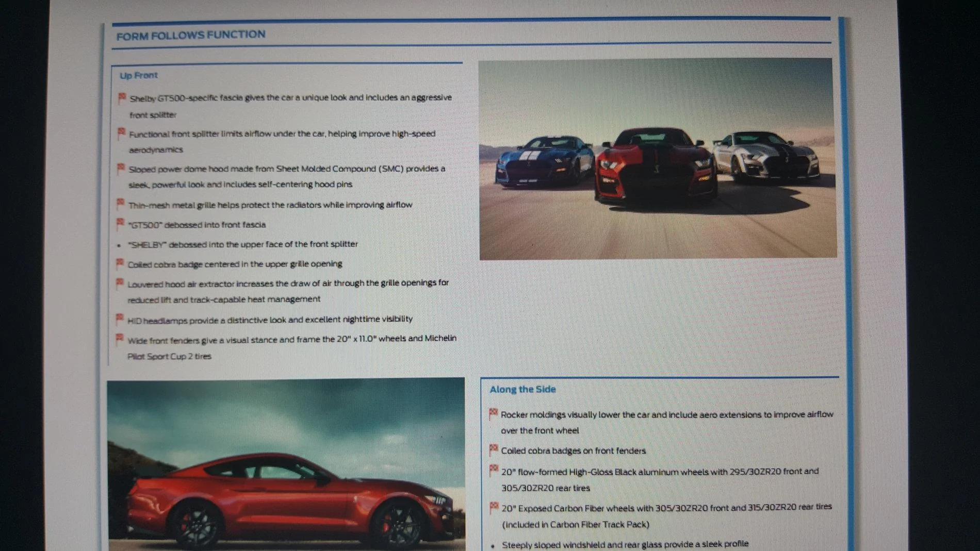This screenshot has height=551, width=980.
Task: Click "Wide front fenders give a visual stance" text
Action: 211,340
